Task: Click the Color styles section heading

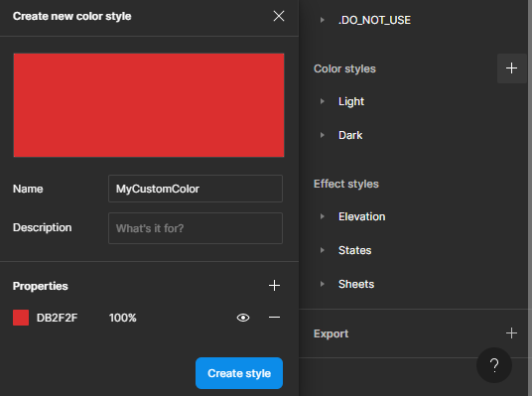Action: (x=344, y=68)
